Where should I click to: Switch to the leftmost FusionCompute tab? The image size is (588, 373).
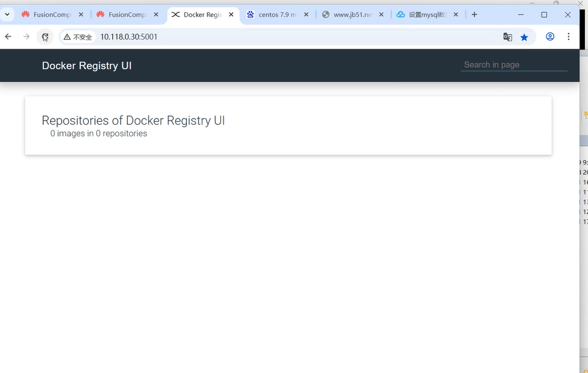pos(52,15)
